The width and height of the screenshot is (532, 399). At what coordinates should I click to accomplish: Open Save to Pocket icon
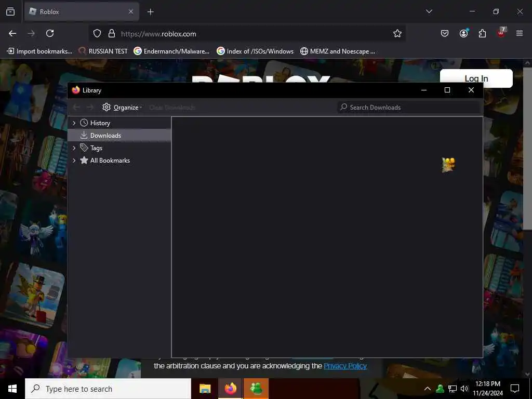[x=445, y=33]
